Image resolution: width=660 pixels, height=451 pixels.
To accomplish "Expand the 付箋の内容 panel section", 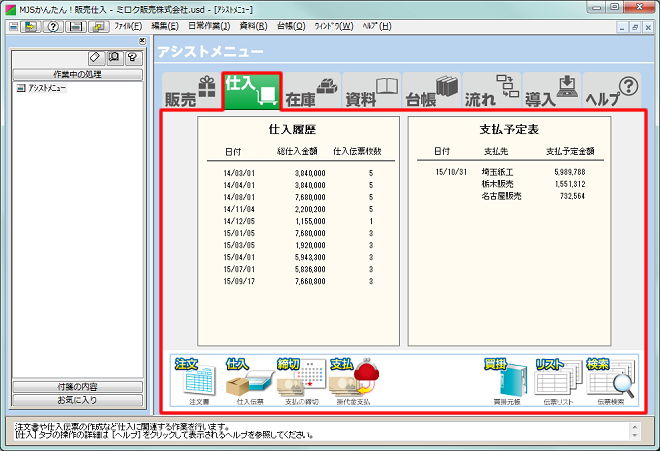I will (77, 387).
